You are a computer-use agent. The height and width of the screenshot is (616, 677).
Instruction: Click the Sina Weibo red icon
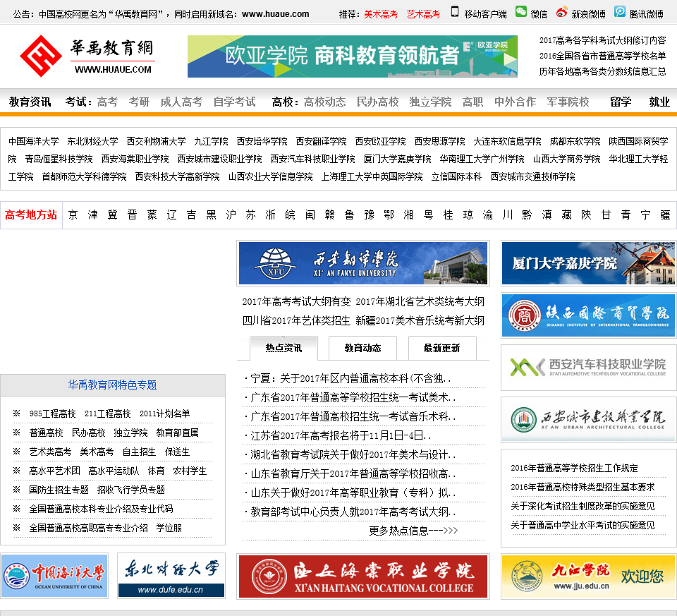click(x=562, y=12)
